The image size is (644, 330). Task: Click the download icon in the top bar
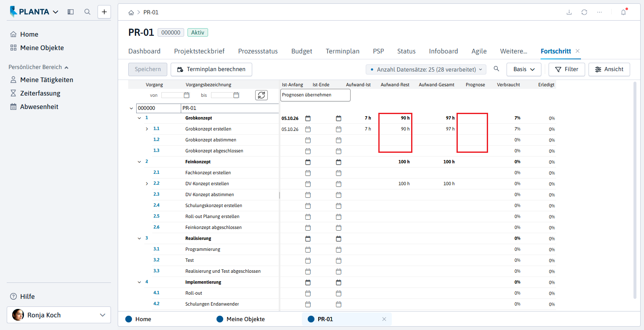click(569, 12)
